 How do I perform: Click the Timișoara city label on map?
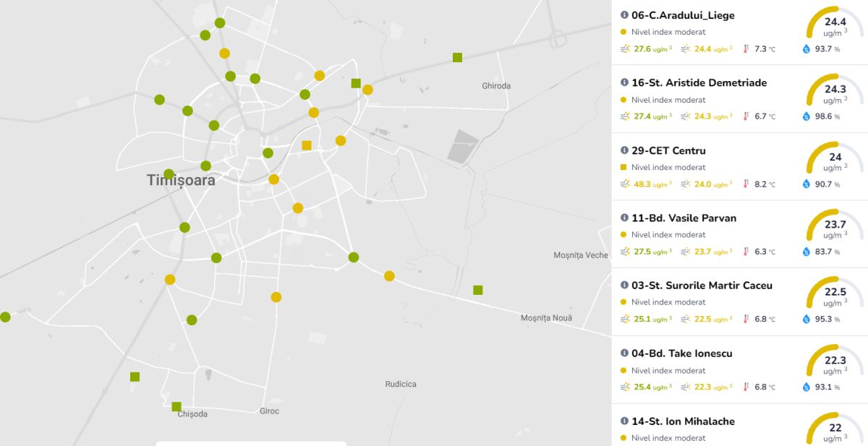(x=181, y=181)
